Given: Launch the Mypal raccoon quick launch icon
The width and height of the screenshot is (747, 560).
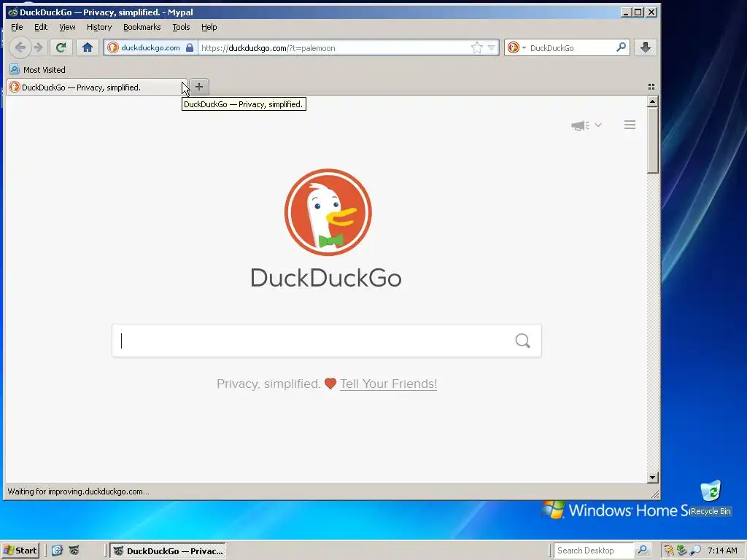Looking at the screenshot, I should click(74, 551).
